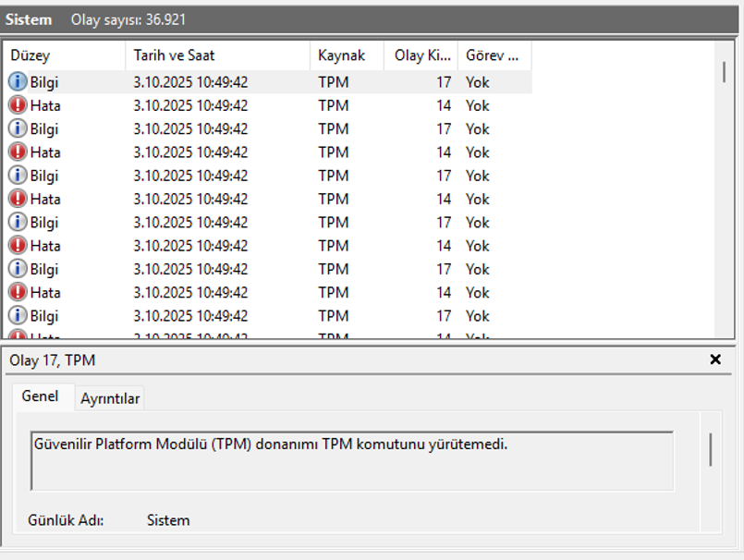Close the Olay 17, TPM details pane
744x560 pixels.
tap(715, 359)
